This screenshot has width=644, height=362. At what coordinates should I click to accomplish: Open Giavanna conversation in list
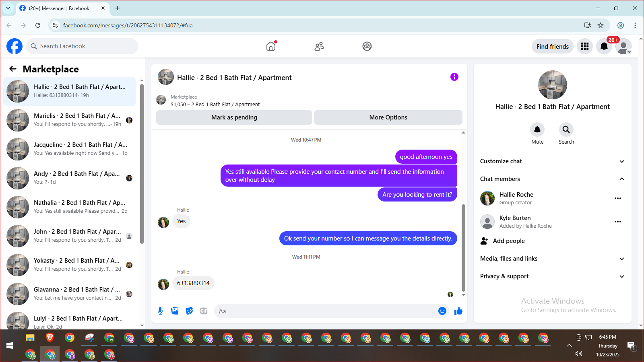(x=69, y=294)
